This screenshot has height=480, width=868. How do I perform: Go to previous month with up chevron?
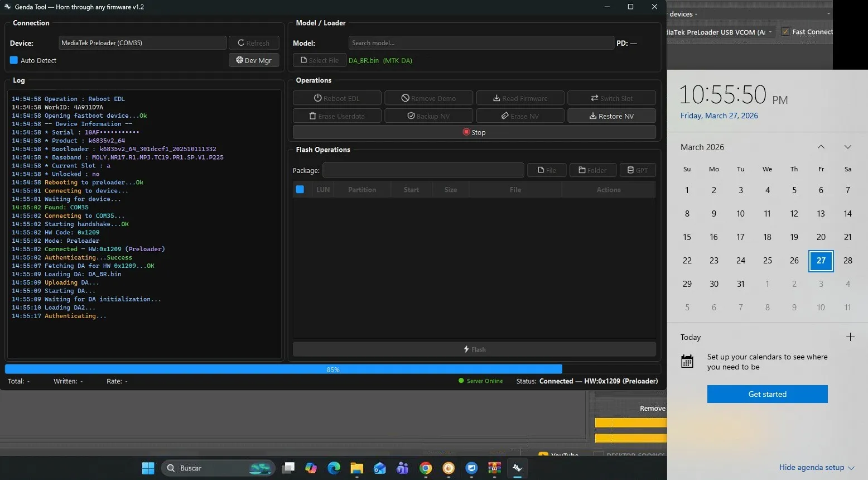tap(821, 147)
